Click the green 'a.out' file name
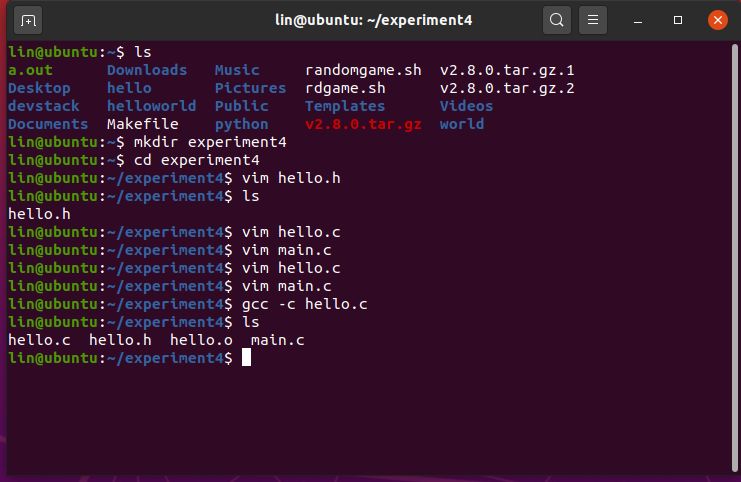741x482 pixels. click(30, 70)
